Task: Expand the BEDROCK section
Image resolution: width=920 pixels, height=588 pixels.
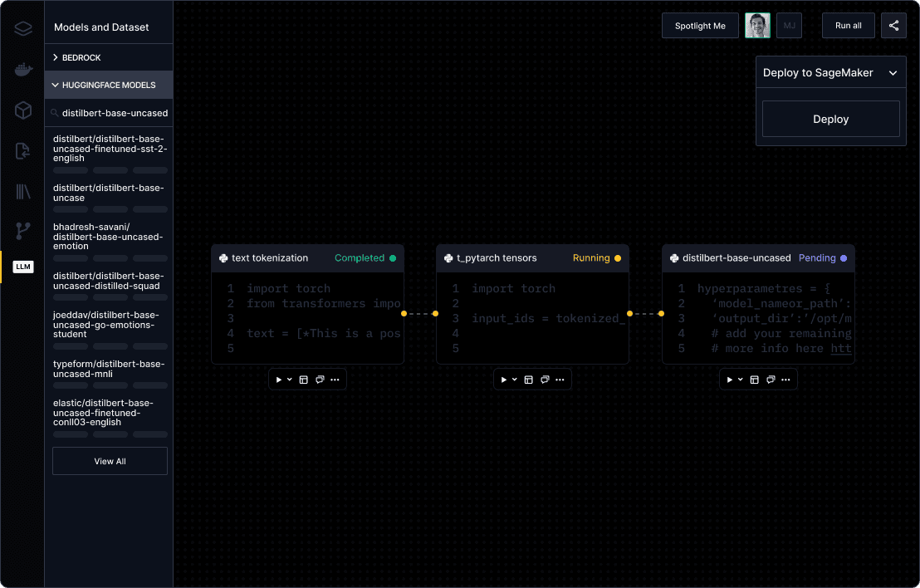Action: pyautogui.click(x=109, y=57)
